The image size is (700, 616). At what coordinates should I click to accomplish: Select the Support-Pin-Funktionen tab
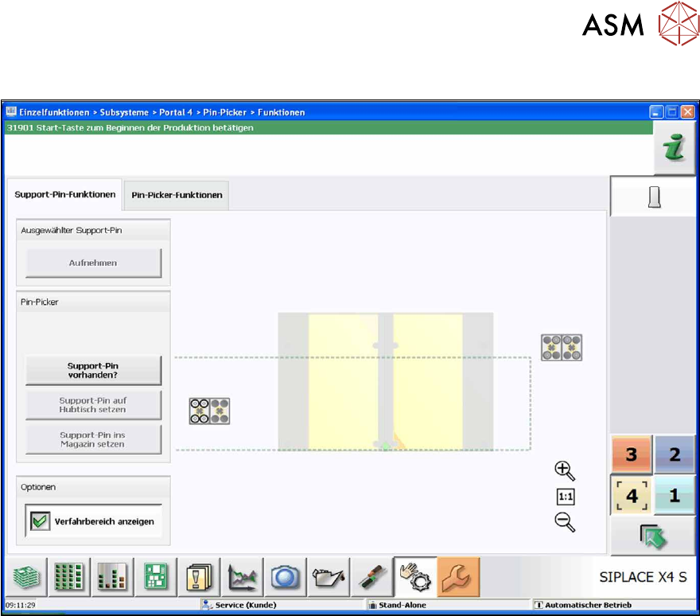[65, 194]
